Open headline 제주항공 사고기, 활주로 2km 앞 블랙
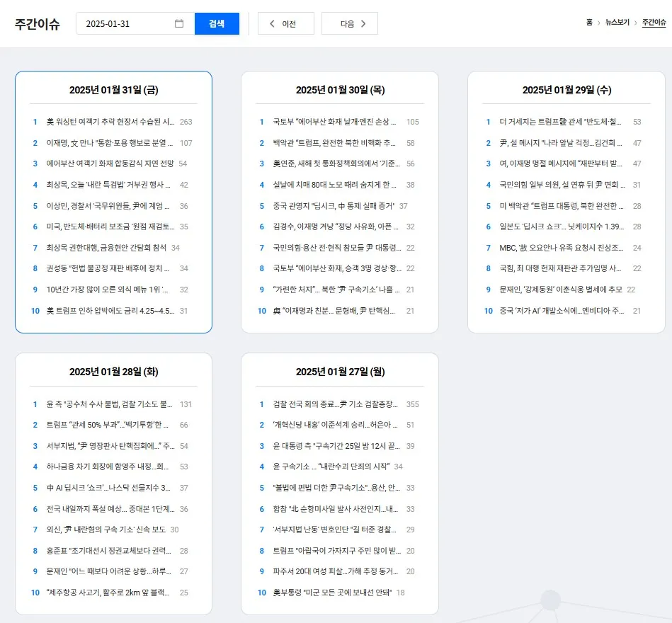Screen dimensions: 672x623 click(108, 593)
